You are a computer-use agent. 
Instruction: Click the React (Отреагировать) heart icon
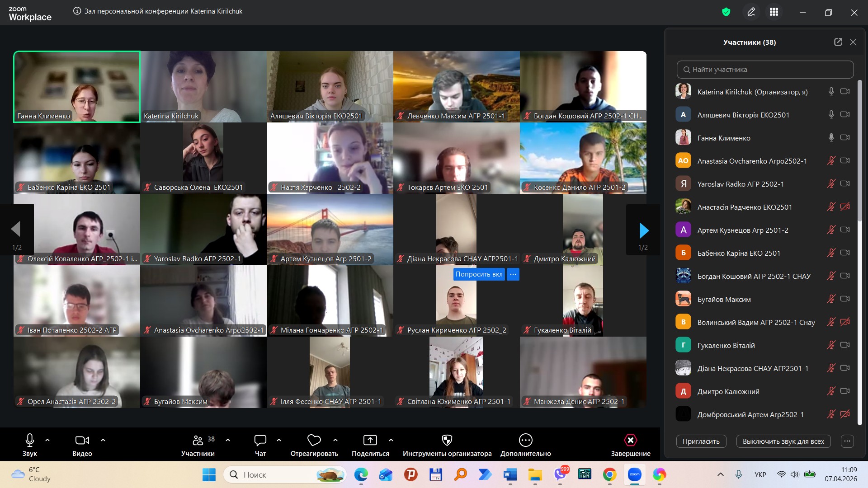pyautogui.click(x=314, y=440)
